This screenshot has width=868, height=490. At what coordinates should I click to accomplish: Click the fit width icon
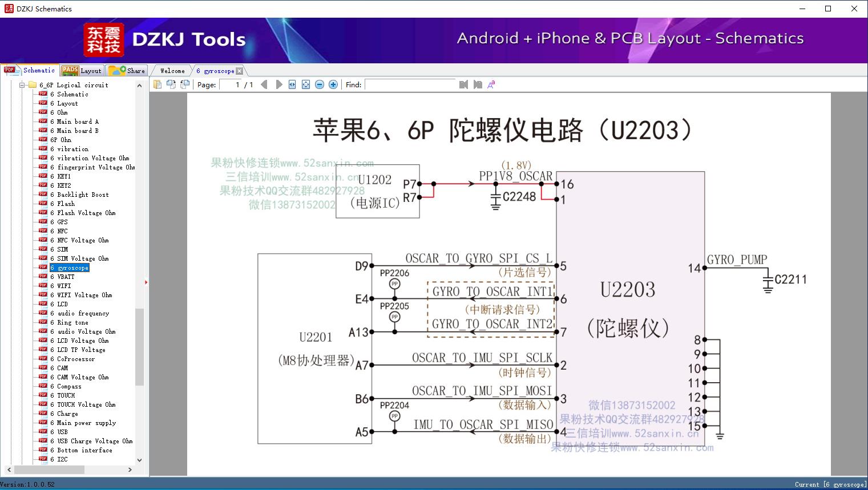[x=292, y=84]
